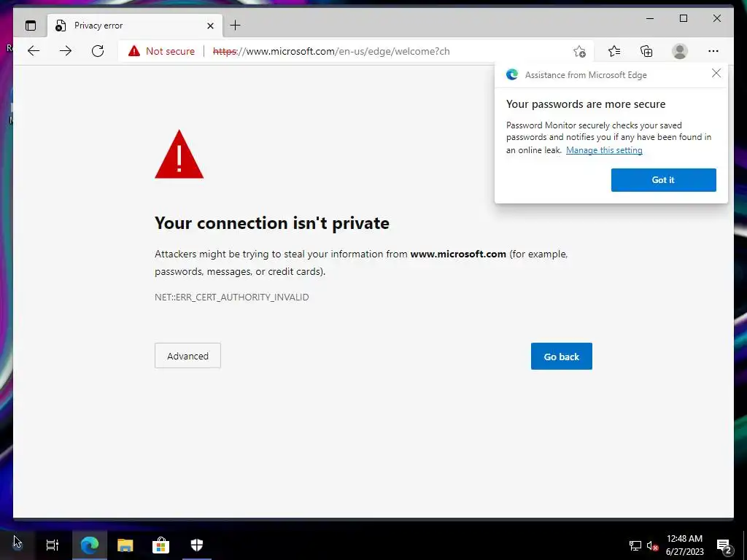747x560 pixels.
Task: Open the Manage this setting link
Action: click(604, 150)
